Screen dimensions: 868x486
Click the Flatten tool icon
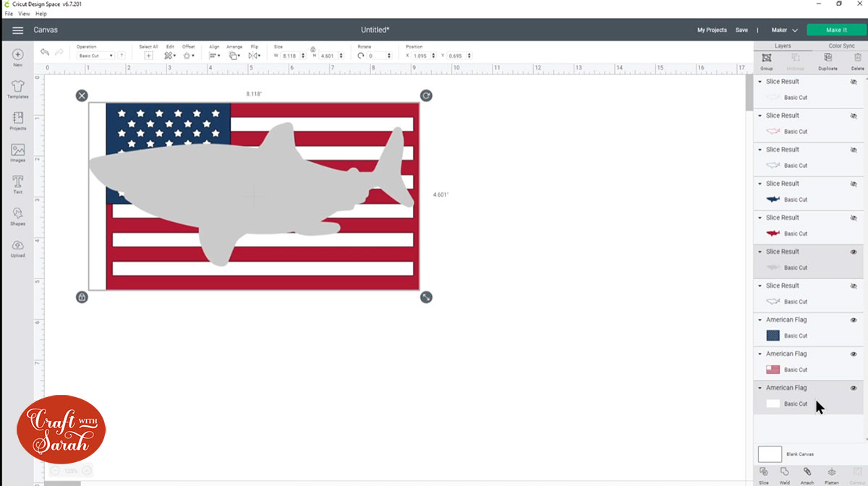pos(832,472)
